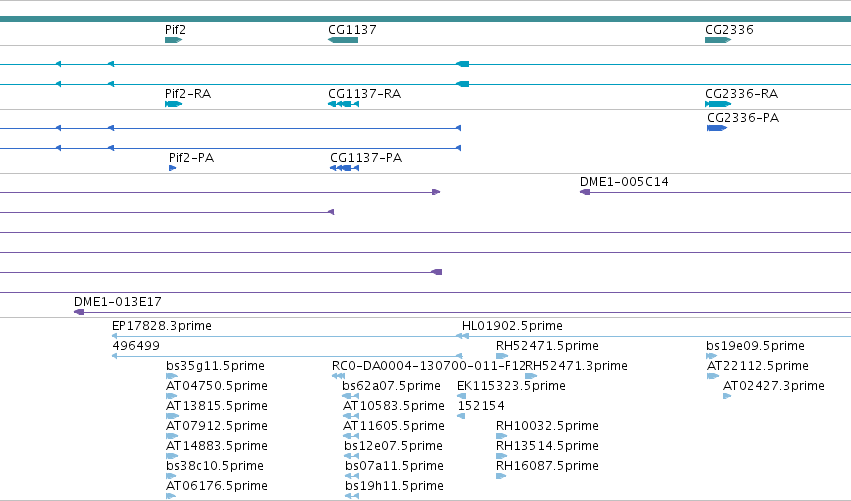The width and height of the screenshot is (851, 501).
Task: Click the AT10583.5prime arrow glyph
Action: point(351,416)
